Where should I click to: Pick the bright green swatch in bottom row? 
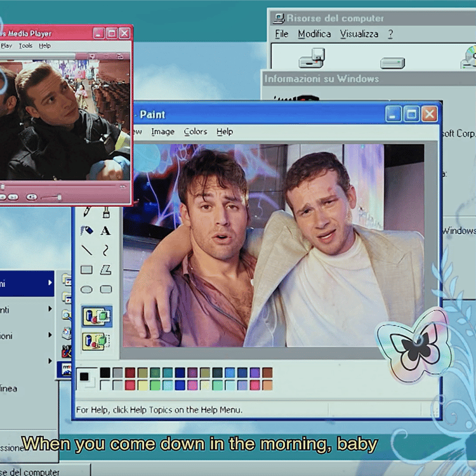[155, 385]
